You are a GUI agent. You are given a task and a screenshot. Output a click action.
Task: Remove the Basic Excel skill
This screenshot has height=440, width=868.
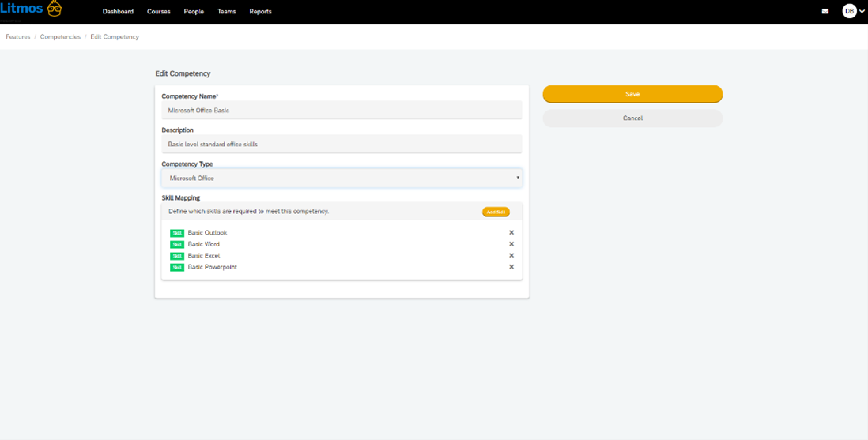coord(511,256)
